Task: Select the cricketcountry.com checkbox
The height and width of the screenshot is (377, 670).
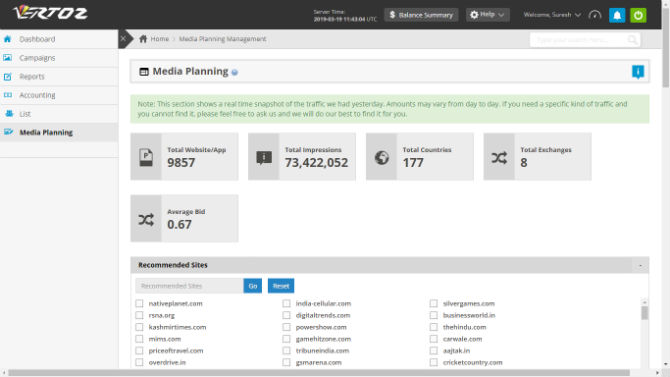Action: [x=433, y=362]
